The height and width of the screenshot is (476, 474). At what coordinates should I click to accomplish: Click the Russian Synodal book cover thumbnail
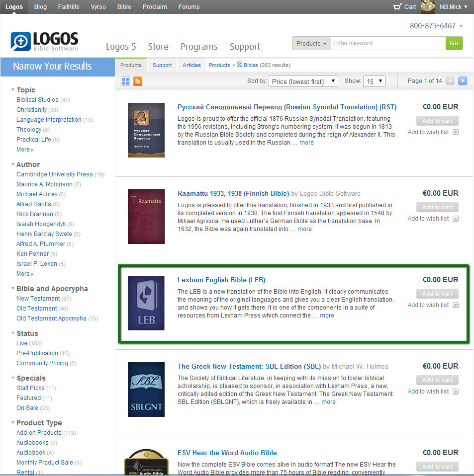(146, 130)
